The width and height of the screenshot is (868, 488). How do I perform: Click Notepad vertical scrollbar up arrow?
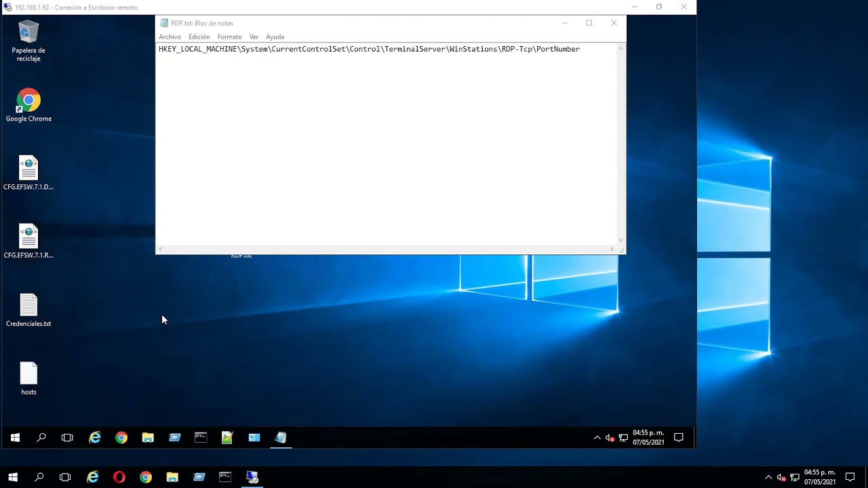click(620, 48)
